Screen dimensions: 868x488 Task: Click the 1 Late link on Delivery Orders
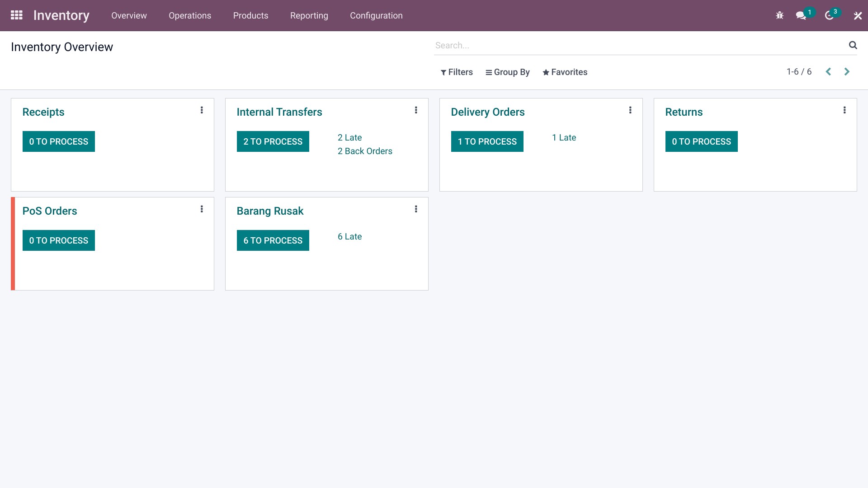tap(564, 138)
